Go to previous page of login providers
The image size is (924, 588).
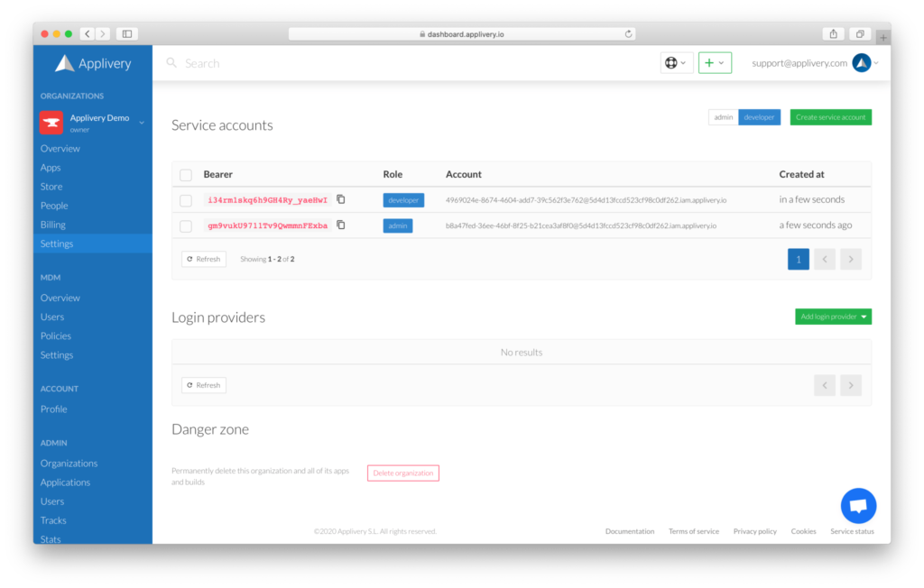(x=825, y=385)
